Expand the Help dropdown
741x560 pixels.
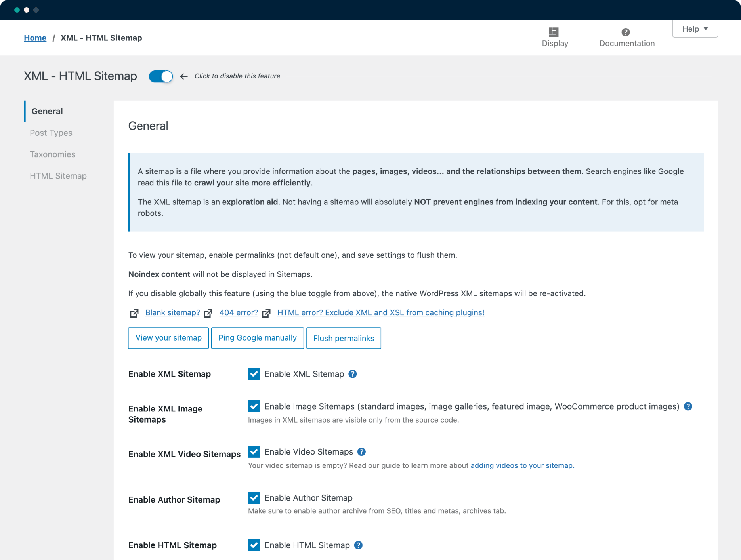(695, 29)
